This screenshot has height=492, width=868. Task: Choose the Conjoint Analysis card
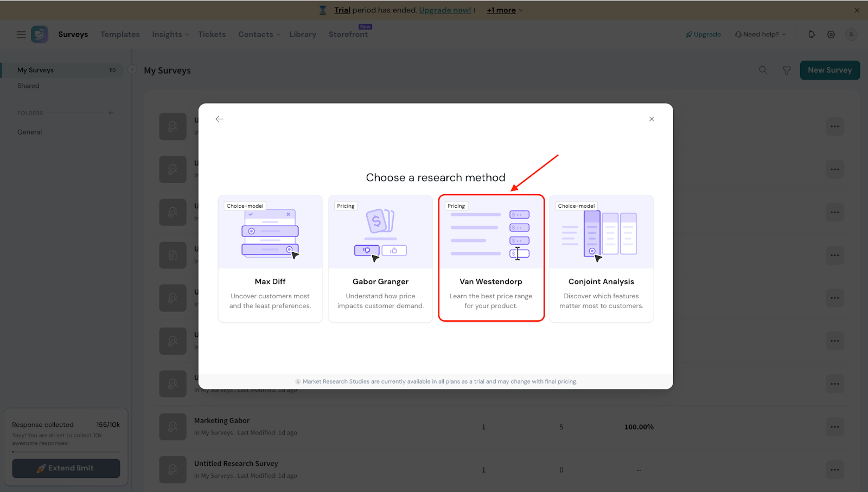pyautogui.click(x=601, y=258)
